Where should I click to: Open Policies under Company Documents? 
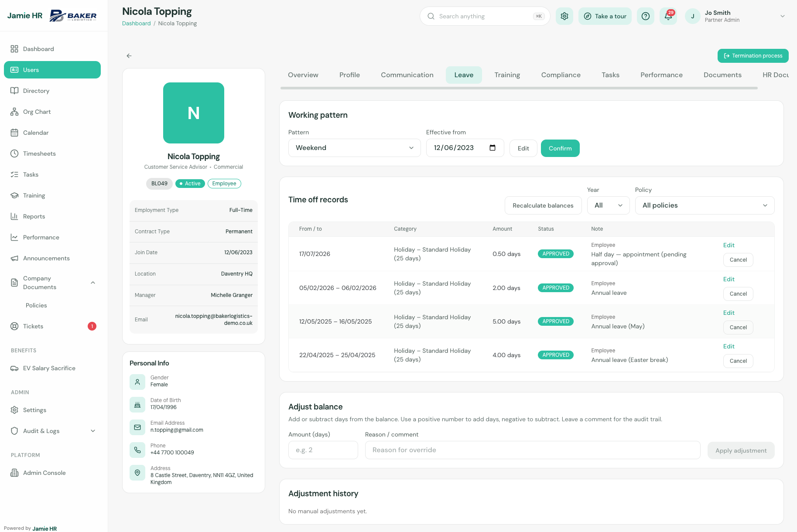[36, 305]
